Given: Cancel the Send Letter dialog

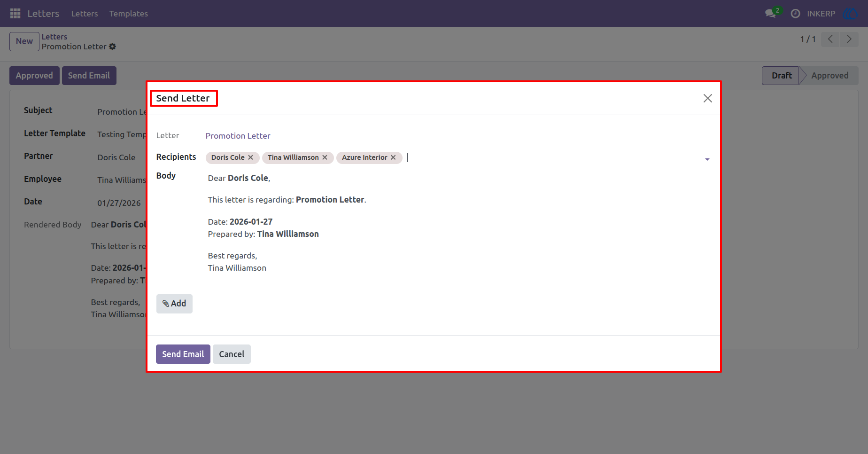Looking at the screenshot, I should click(x=232, y=354).
